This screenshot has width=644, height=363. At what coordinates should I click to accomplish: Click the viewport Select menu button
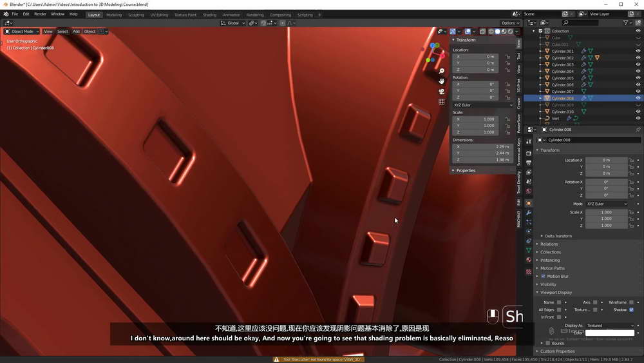62,31
